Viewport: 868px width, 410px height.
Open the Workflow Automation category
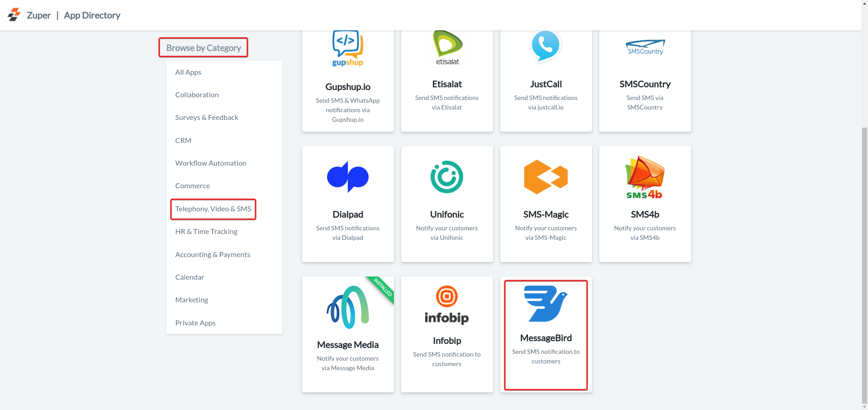[x=211, y=163]
